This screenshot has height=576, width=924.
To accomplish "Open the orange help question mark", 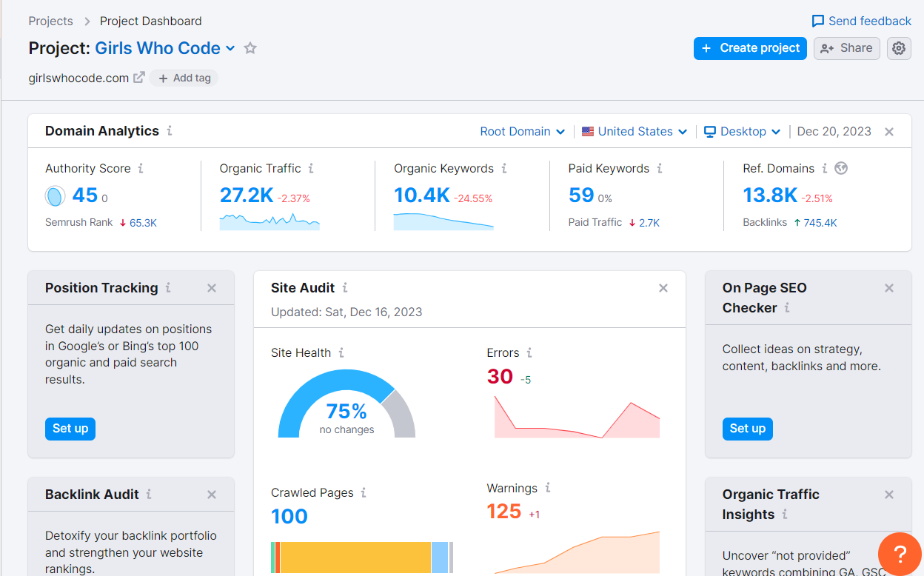I will [899, 554].
